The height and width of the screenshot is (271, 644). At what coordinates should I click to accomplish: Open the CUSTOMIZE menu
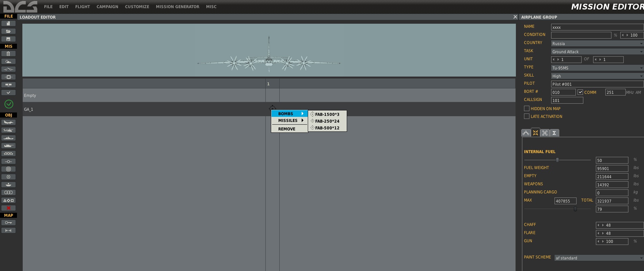click(137, 7)
